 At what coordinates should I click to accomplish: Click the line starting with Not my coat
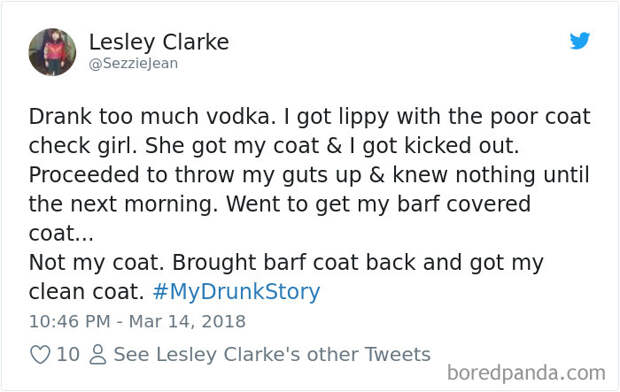coord(286,263)
